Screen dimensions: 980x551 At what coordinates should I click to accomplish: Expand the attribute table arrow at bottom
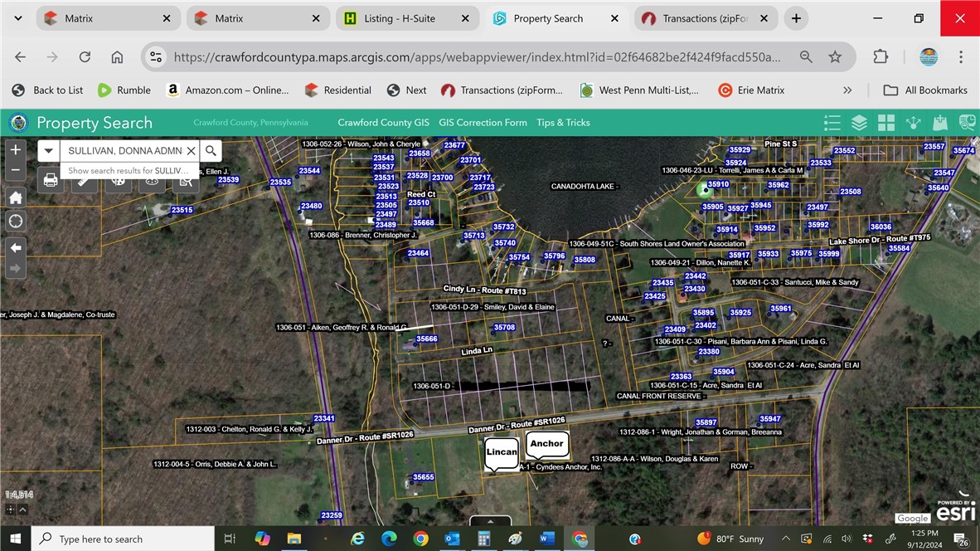[x=490, y=521]
